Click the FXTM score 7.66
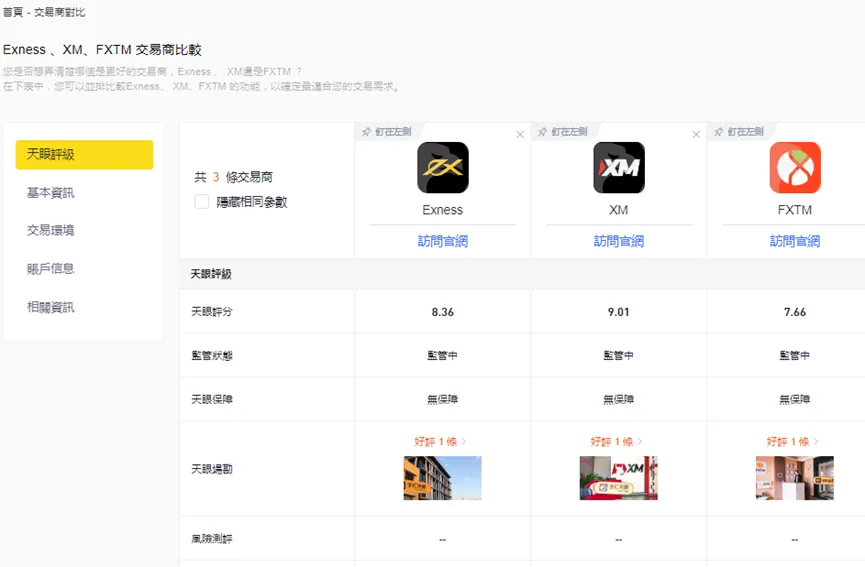The height and width of the screenshot is (567, 865). click(795, 312)
